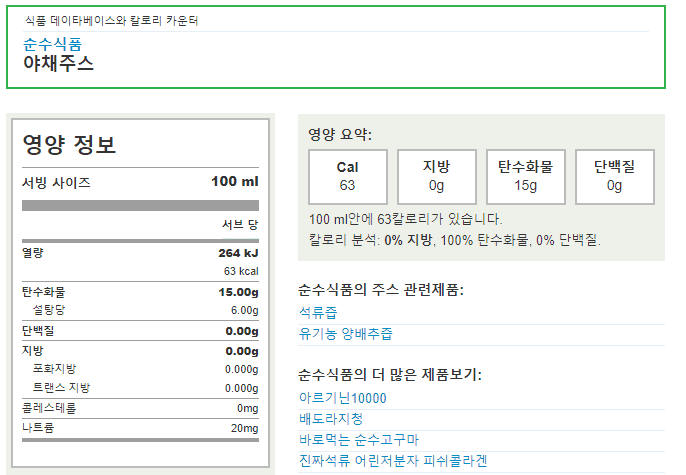Click the 트랜스 지방 row label
This screenshot has width=686, height=475.
tap(61, 388)
